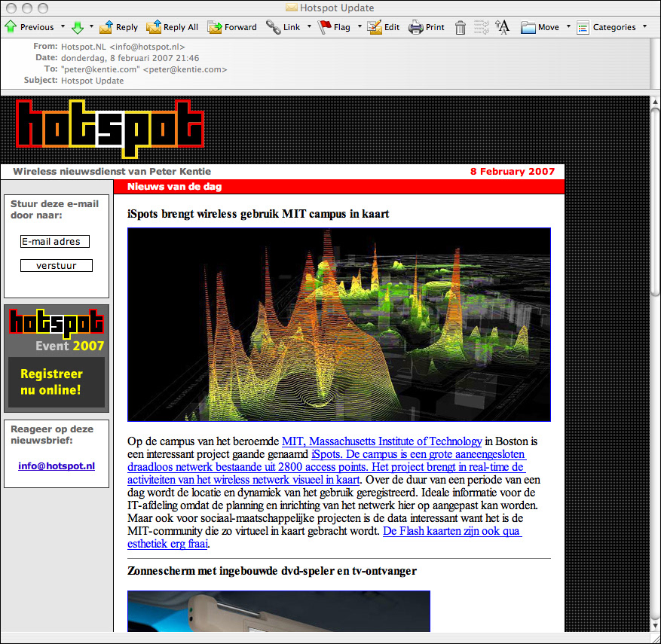Click the Categories toolbar button
Screen dimensions: 661x644
pyautogui.click(x=606, y=27)
